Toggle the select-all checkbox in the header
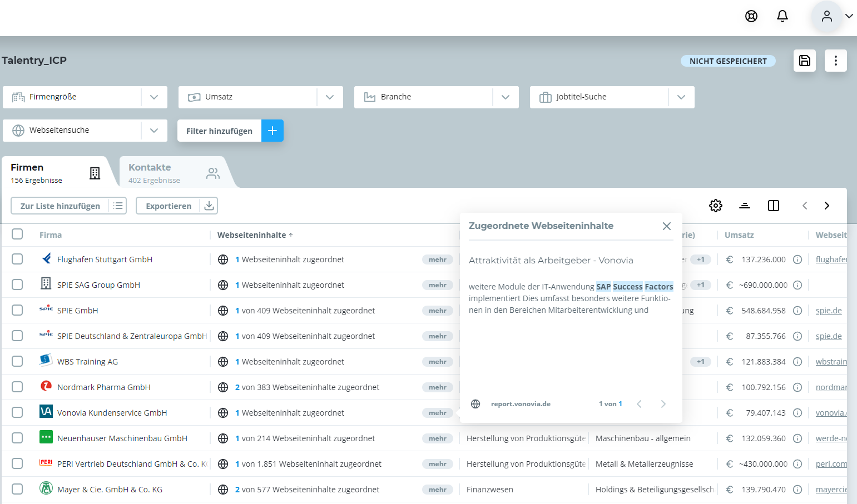 (x=17, y=234)
